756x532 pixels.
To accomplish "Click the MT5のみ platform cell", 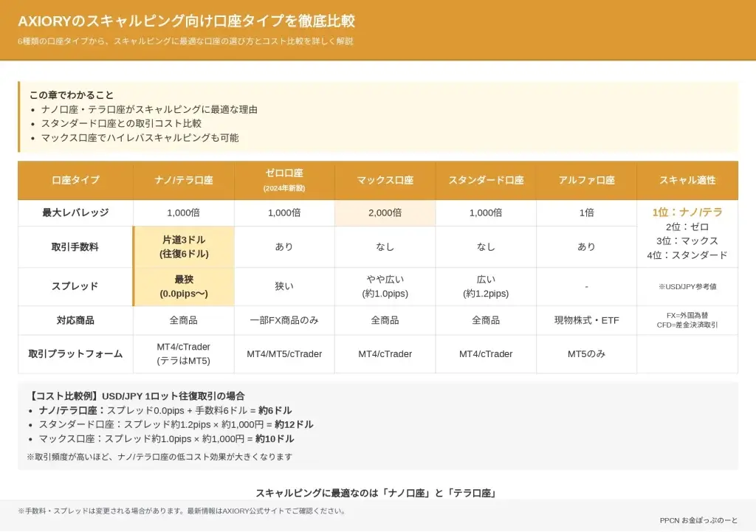I will point(586,353).
